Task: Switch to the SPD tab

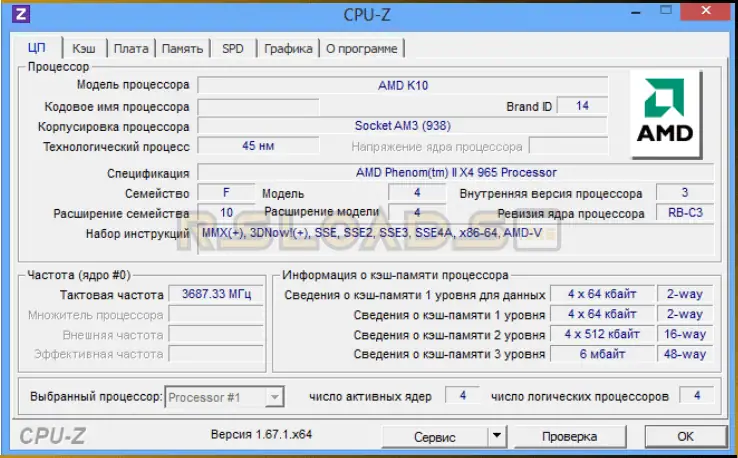Action: point(233,48)
